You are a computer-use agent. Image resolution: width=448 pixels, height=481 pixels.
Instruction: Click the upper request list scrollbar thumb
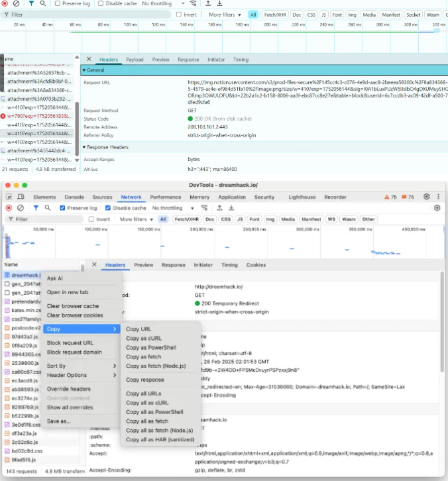click(77, 129)
